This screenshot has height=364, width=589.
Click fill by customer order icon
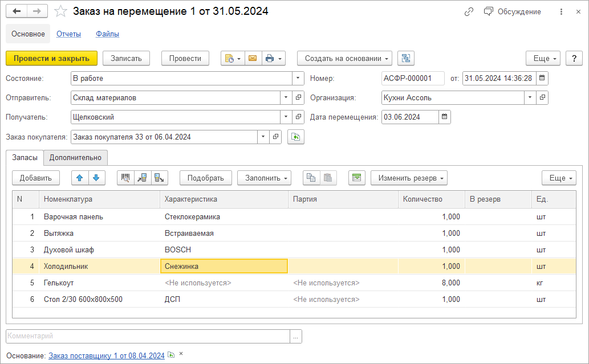click(296, 137)
